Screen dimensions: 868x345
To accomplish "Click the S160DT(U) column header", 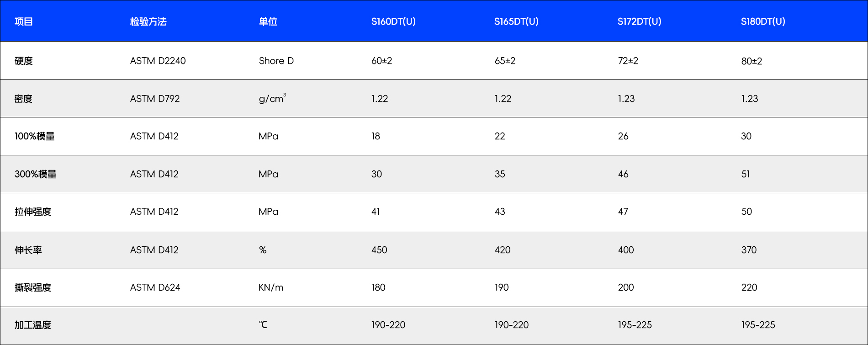I will [x=393, y=21].
